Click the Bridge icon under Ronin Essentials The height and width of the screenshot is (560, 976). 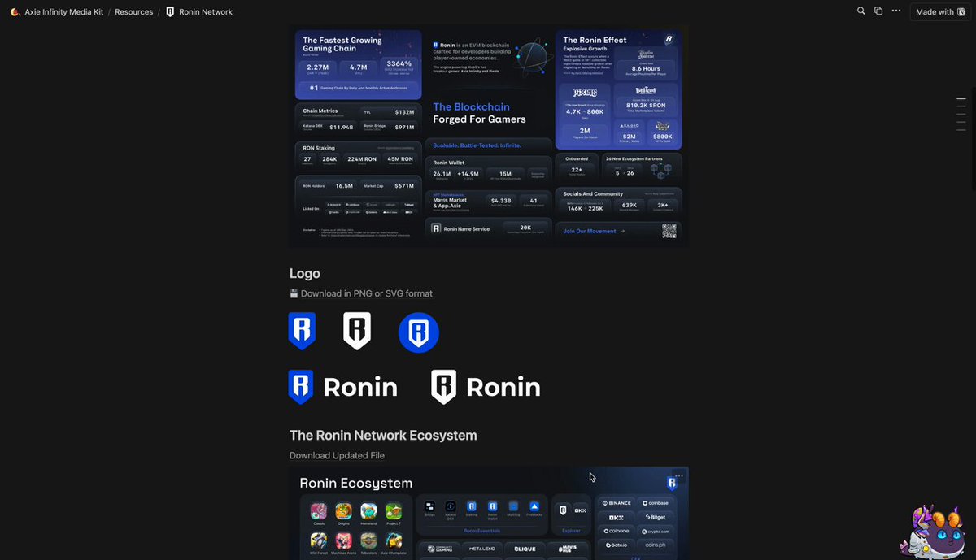429,505
